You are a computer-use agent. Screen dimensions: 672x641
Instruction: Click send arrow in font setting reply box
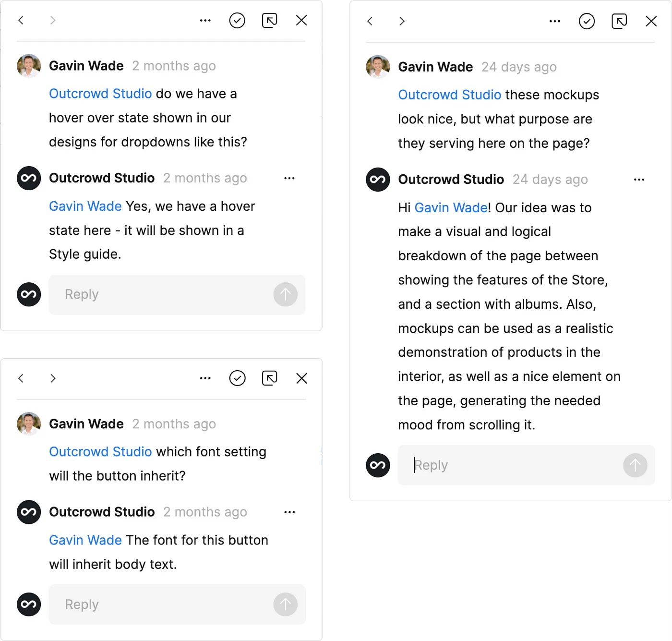[285, 605]
